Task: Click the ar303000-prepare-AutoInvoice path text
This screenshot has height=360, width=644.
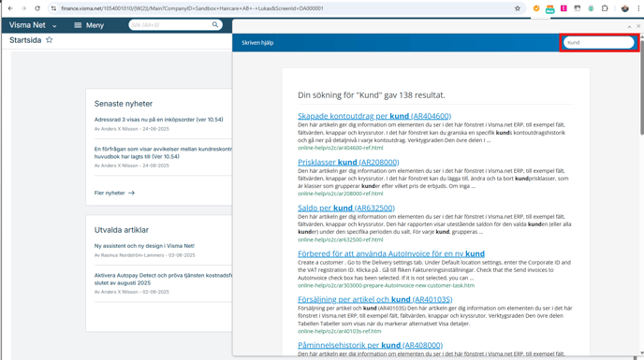Action: point(386,285)
